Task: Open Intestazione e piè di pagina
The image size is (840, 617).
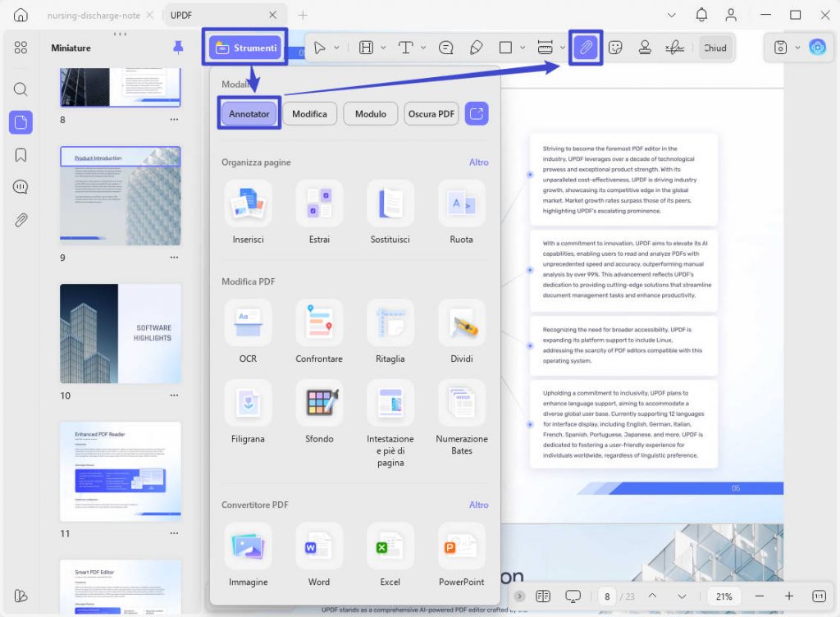Action: tap(390, 423)
